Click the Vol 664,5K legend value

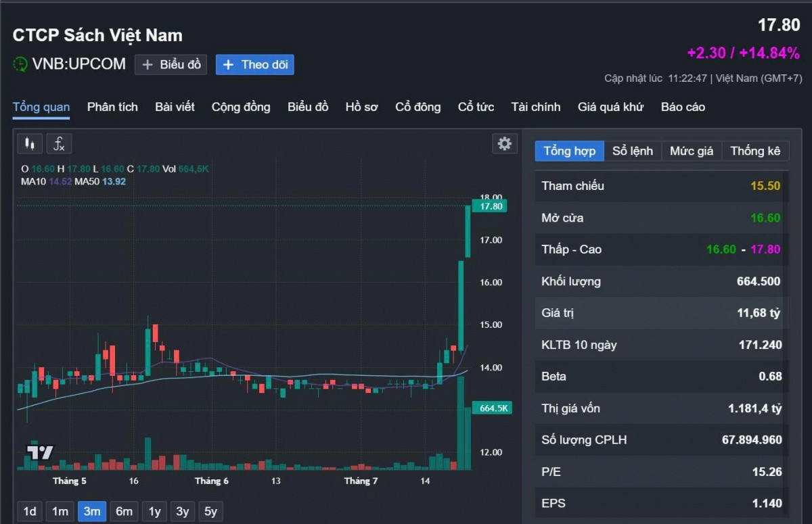(x=185, y=168)
